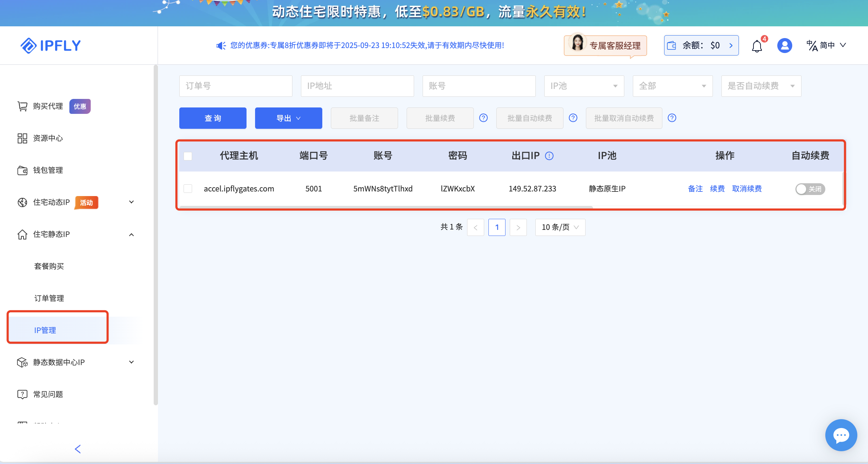The width and height of the screenshot is (868, 464).
Task: Click the table's horizontal scrollbar
Action: (x=386, y=207)
